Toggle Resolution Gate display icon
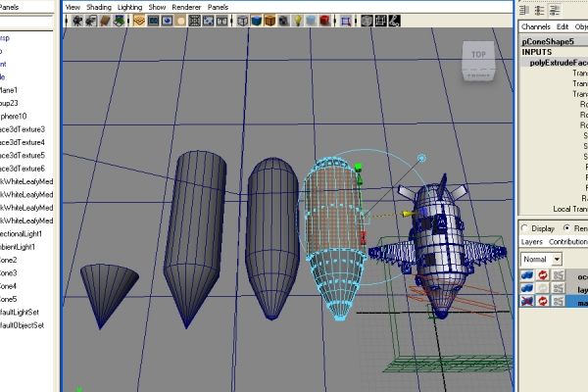The height and width of the screenshot is (392, 588). [x=167, y=21]
